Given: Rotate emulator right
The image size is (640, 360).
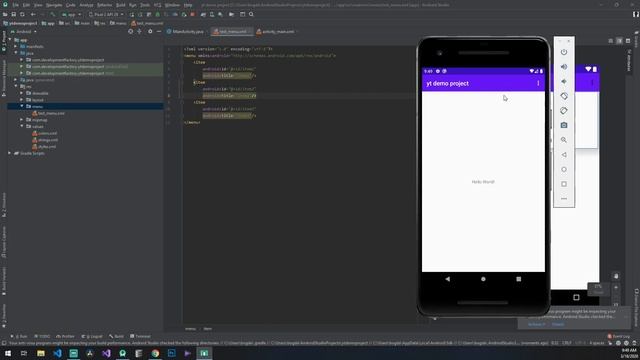Looking at the screenshot, I should pyautogui.click(x=564, y=111).
